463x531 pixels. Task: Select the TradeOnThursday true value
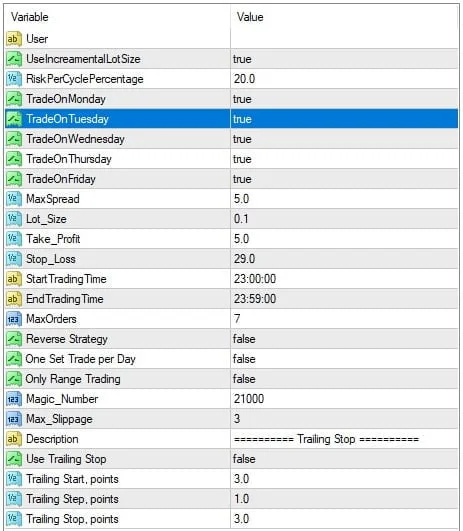click(x=242, y=159)
